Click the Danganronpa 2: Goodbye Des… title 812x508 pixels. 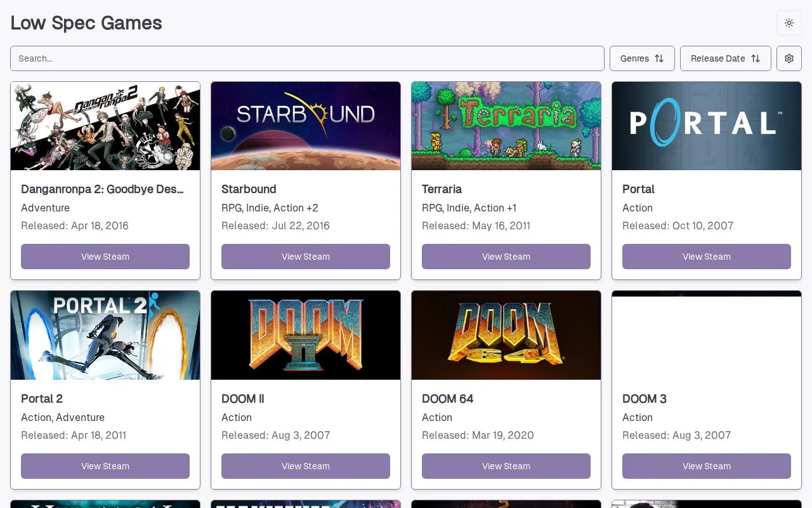(x=102, y=189)
